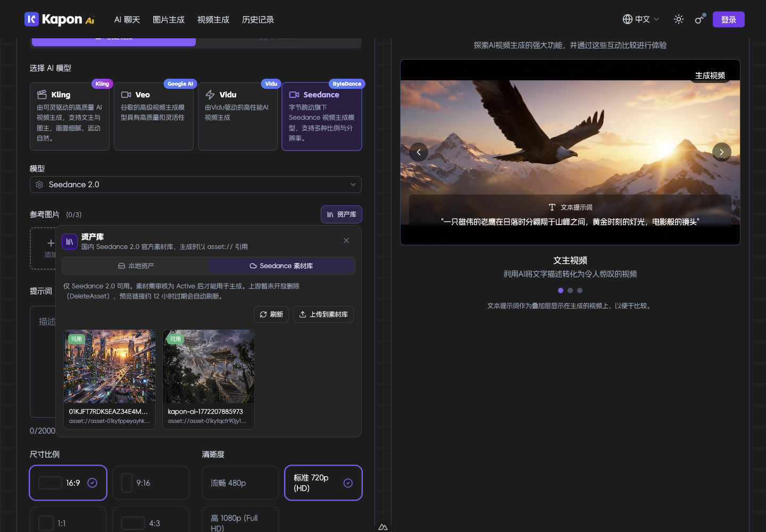Click the 文生视频 heading

pos(570,261)
